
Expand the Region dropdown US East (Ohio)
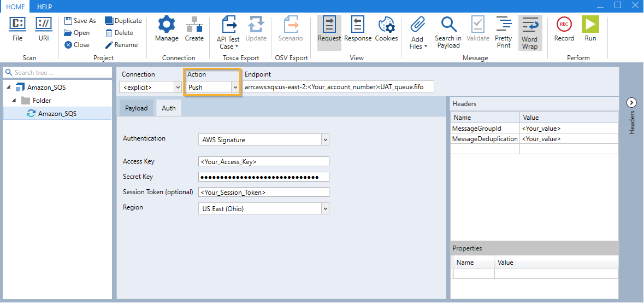coord(265,208)
